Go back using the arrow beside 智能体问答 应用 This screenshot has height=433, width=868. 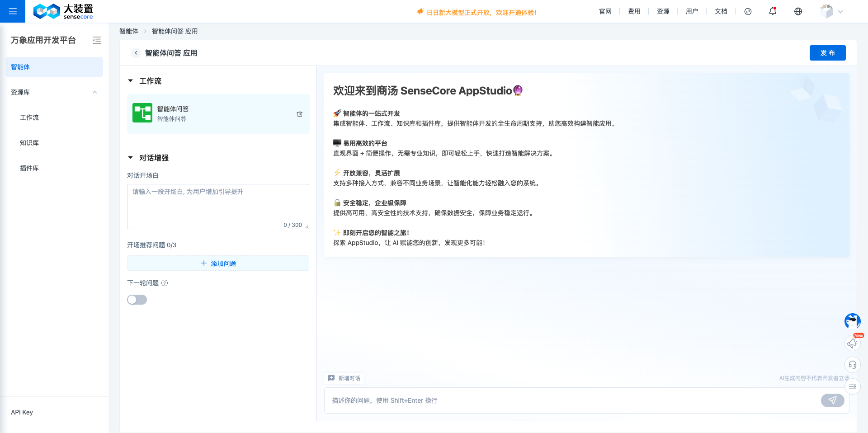pyautogui.click(x=136, y=53)
